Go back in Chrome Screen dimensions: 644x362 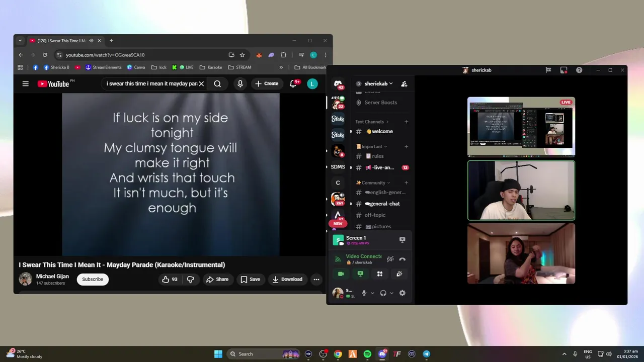(21, 55)
